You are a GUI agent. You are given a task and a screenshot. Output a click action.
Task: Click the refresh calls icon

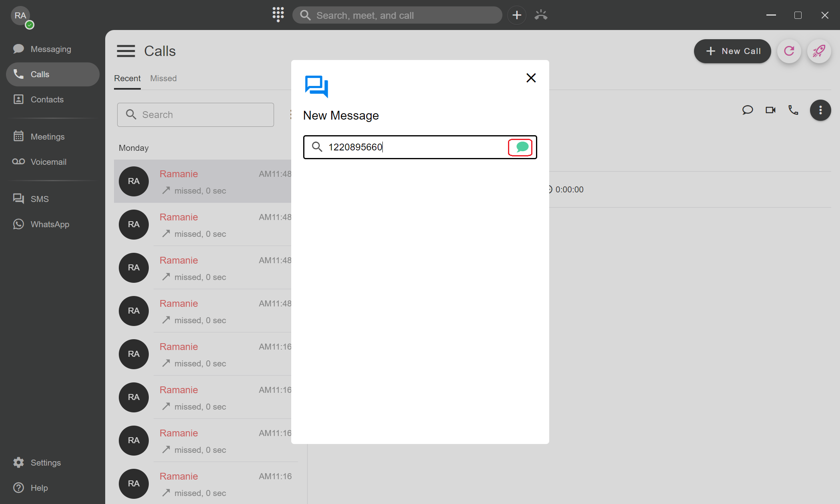(x=789, y=51)
